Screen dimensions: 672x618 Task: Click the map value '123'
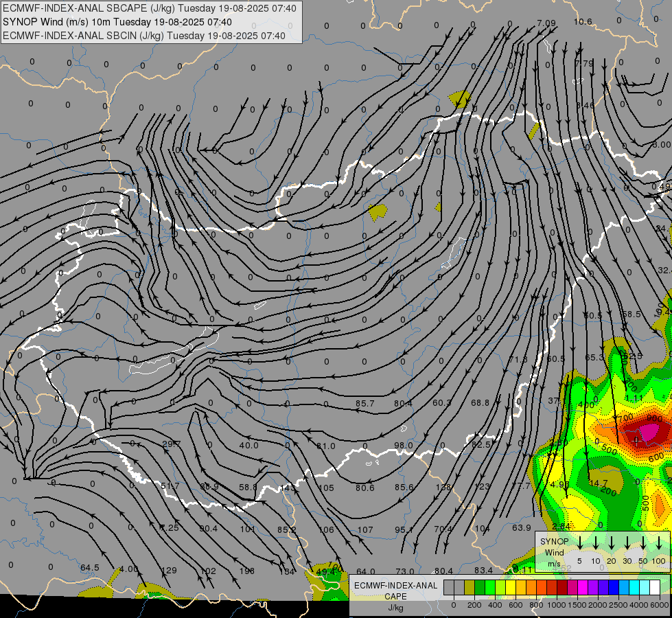(x=482, y=486)
